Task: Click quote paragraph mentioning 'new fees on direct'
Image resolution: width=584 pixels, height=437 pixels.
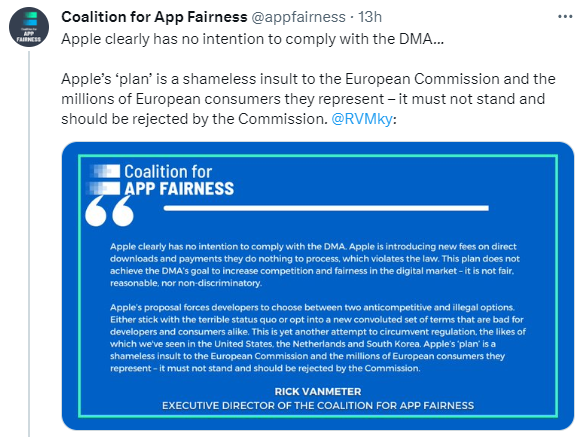Action: 315,265
